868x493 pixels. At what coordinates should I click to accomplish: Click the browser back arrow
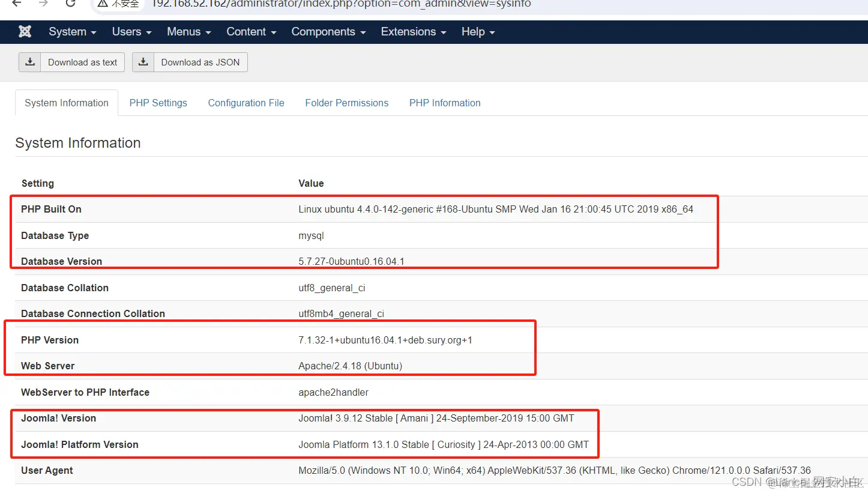point(16,3)
